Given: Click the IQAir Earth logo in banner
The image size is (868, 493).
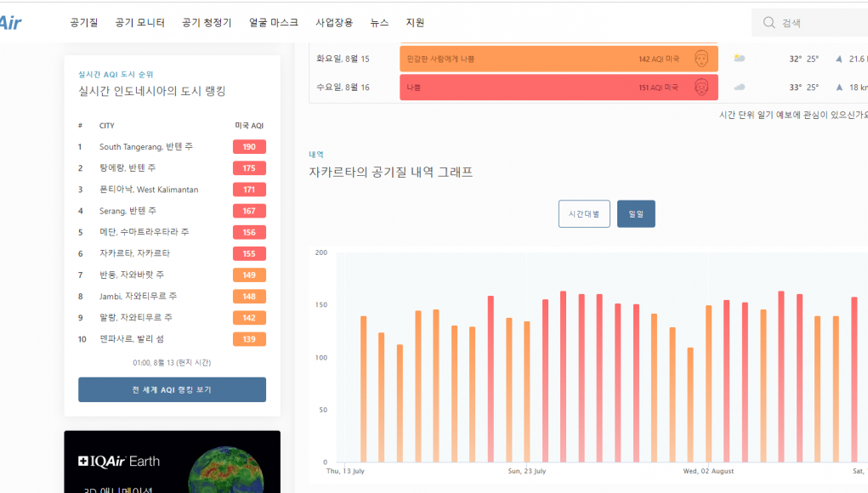Looking at the screenshot, I should (x=118, y=462).
